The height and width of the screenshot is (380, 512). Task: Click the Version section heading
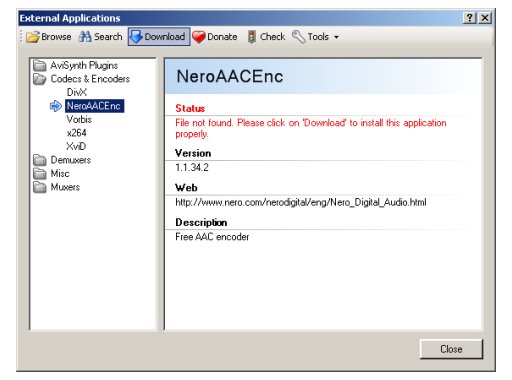193,153
